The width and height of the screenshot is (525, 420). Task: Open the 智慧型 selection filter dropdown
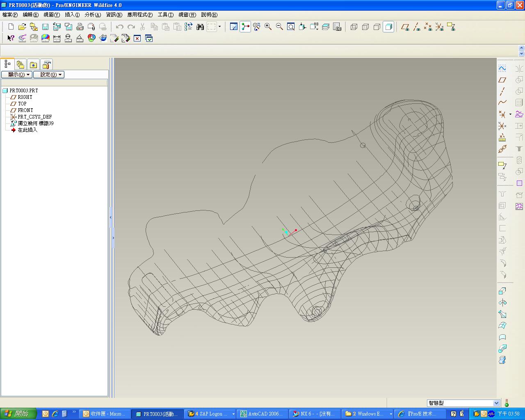point(496,403)
